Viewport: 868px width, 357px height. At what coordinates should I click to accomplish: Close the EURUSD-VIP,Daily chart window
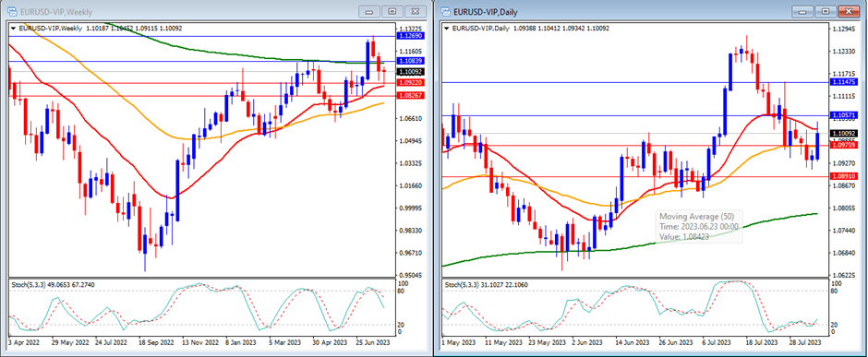point(848,11)
